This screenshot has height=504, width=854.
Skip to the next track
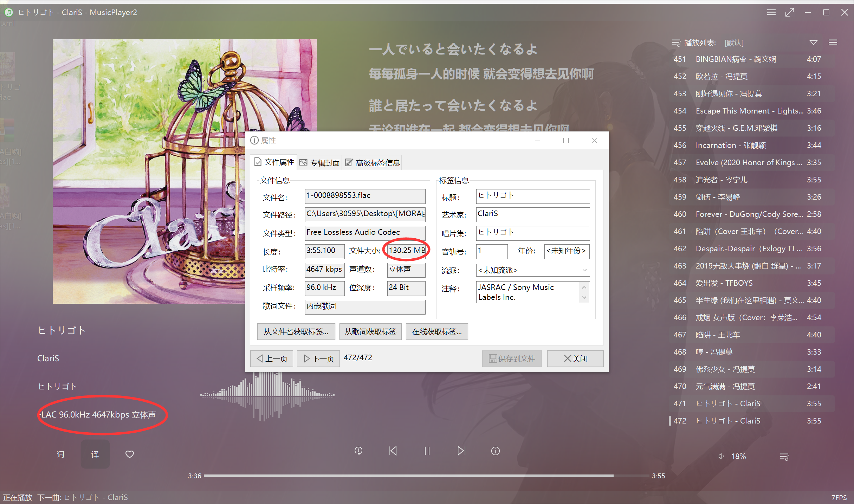pos(461,451)
